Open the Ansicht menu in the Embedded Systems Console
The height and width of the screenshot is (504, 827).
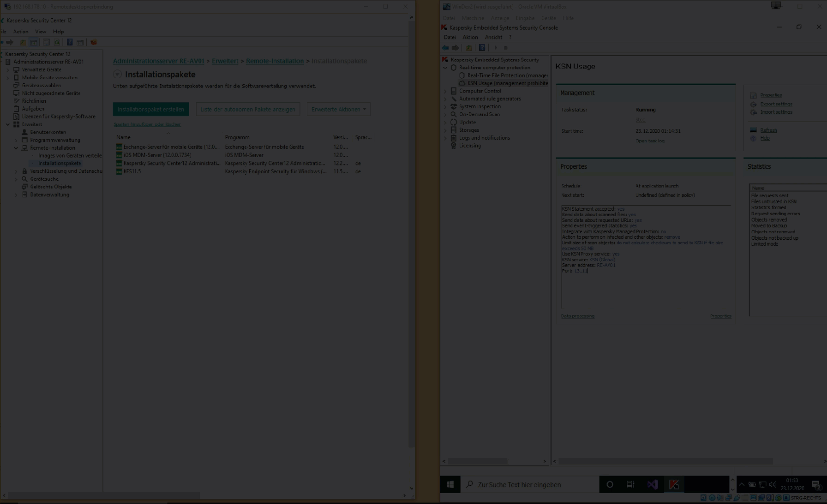click(x=494, y=37)
